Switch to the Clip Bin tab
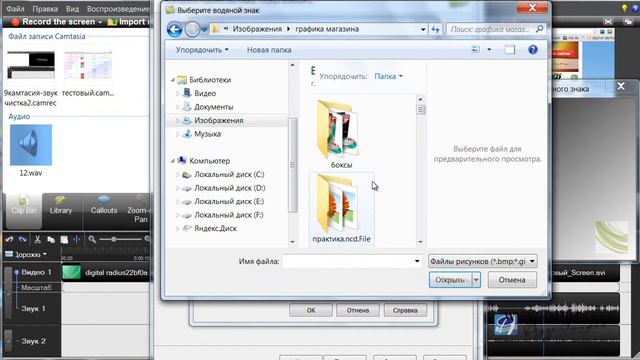 click(x=24, y=210)
